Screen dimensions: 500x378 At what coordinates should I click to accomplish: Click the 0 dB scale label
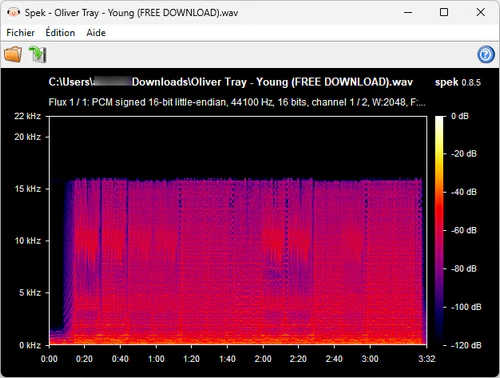[460, 116]
